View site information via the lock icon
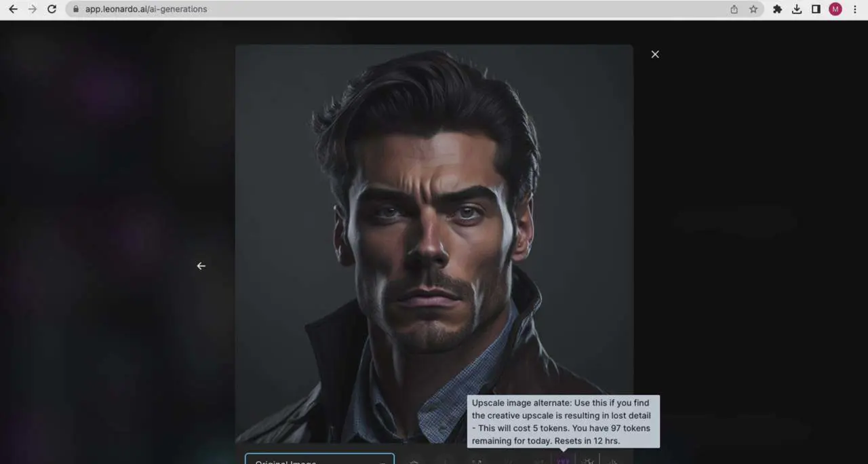 [75, 9]
